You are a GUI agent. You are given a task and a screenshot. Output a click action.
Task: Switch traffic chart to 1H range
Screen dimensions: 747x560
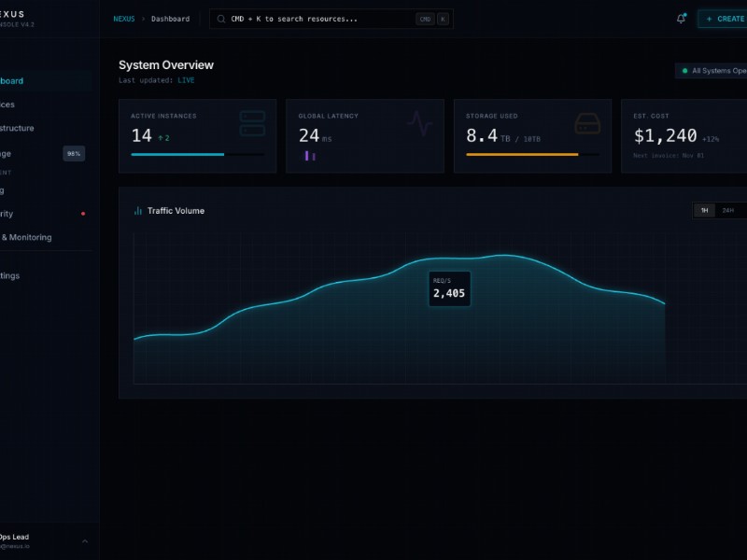point(704,211)
